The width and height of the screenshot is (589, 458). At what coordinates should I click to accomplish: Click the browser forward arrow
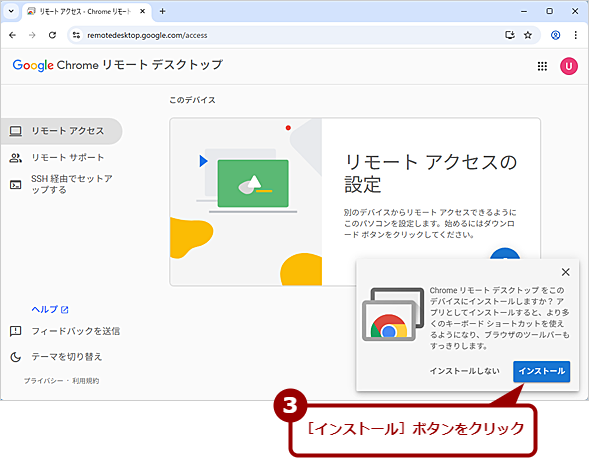coord(32,35)
